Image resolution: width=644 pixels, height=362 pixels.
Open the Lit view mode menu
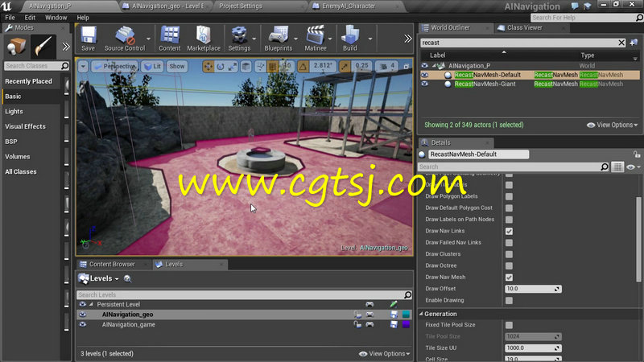pos(152,66)
